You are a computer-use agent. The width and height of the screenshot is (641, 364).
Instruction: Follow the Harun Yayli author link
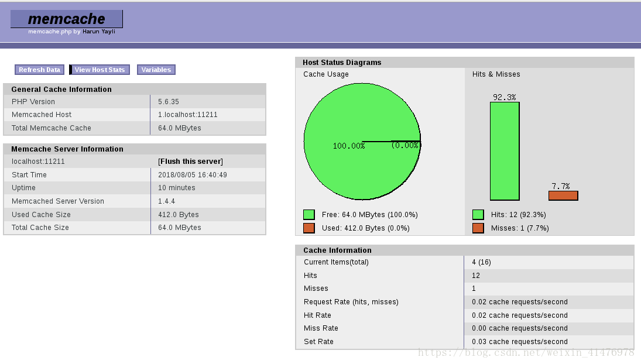point(99,32)
